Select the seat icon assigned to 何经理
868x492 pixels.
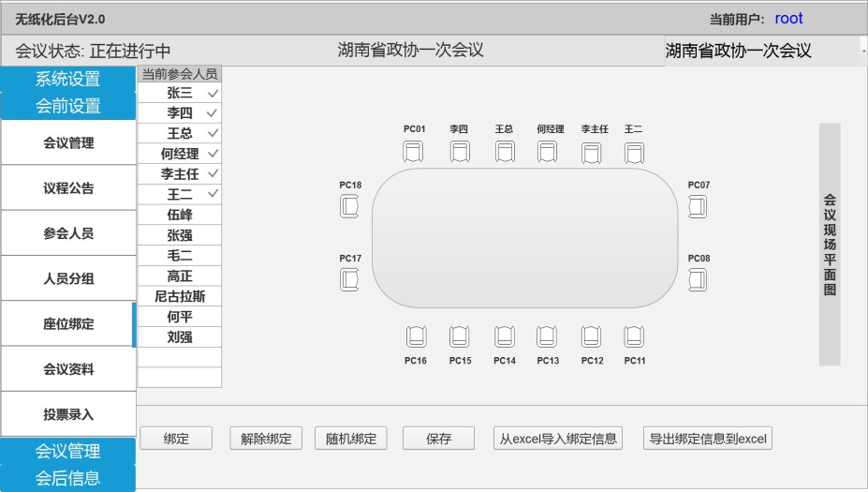[548, 151]
